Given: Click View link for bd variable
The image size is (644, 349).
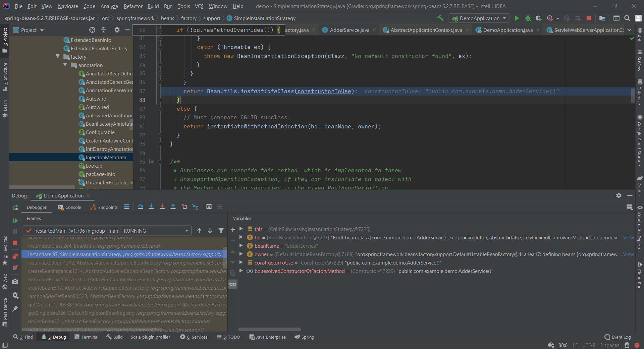Looking at the screenshot, I should pos(628,237).
